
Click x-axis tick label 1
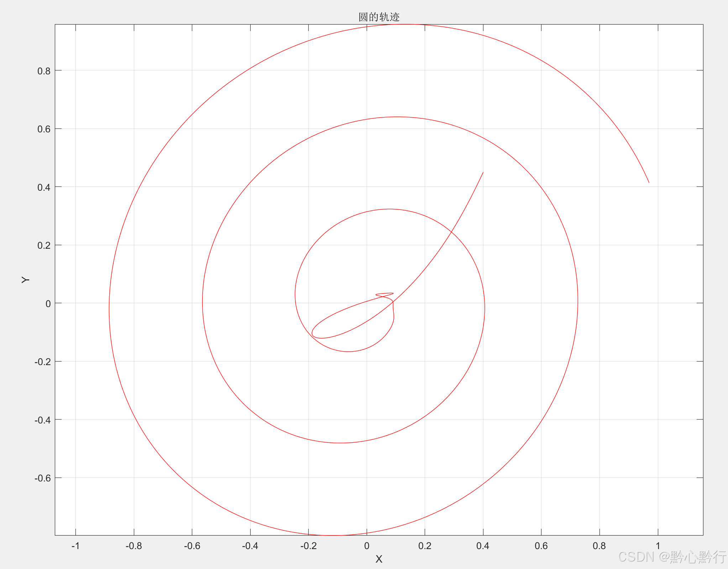point(658,546)
